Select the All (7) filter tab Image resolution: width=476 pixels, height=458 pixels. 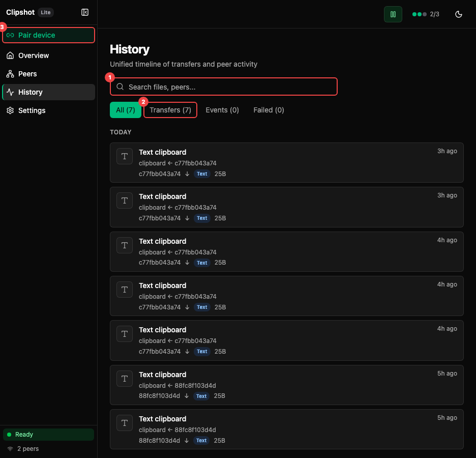pos(125,110)
